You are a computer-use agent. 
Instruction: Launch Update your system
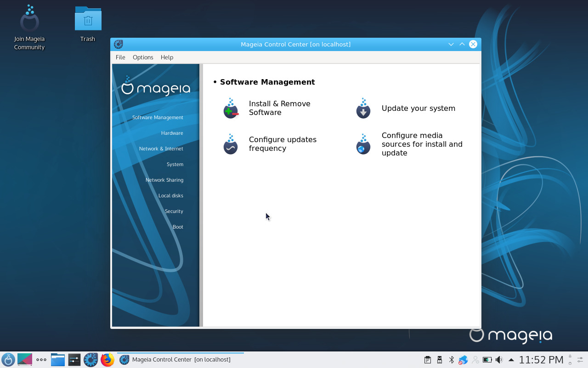coord(418,108)
